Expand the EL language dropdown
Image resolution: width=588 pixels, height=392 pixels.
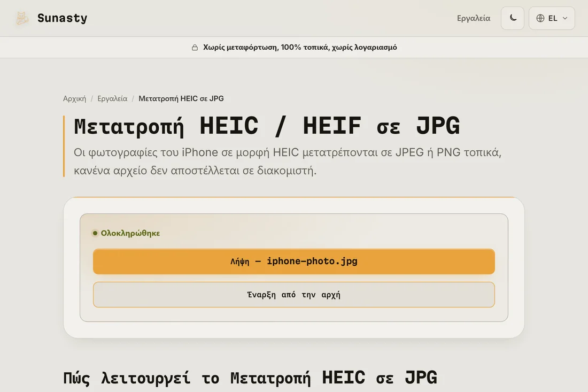[552, 18]
